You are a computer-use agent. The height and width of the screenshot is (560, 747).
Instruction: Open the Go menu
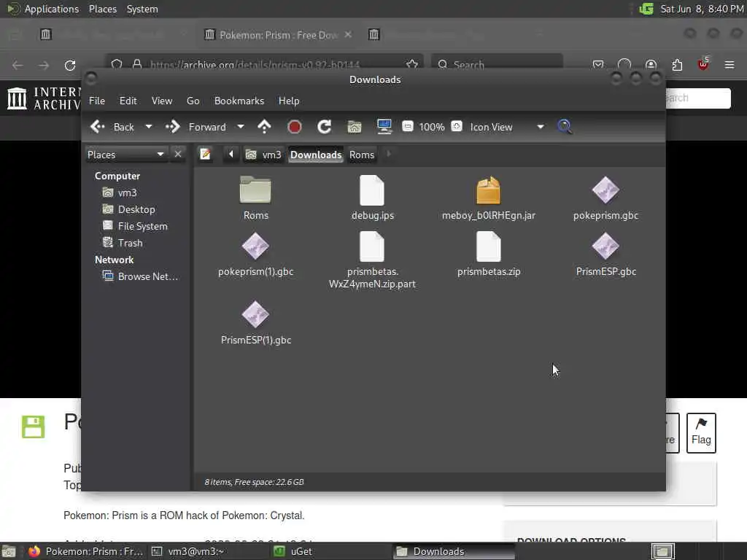193,101
